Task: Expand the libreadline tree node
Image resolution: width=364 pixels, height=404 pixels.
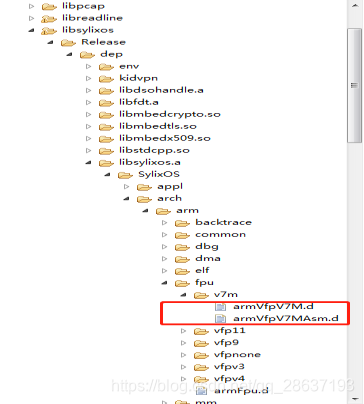Action: click(x=31, y=18)
